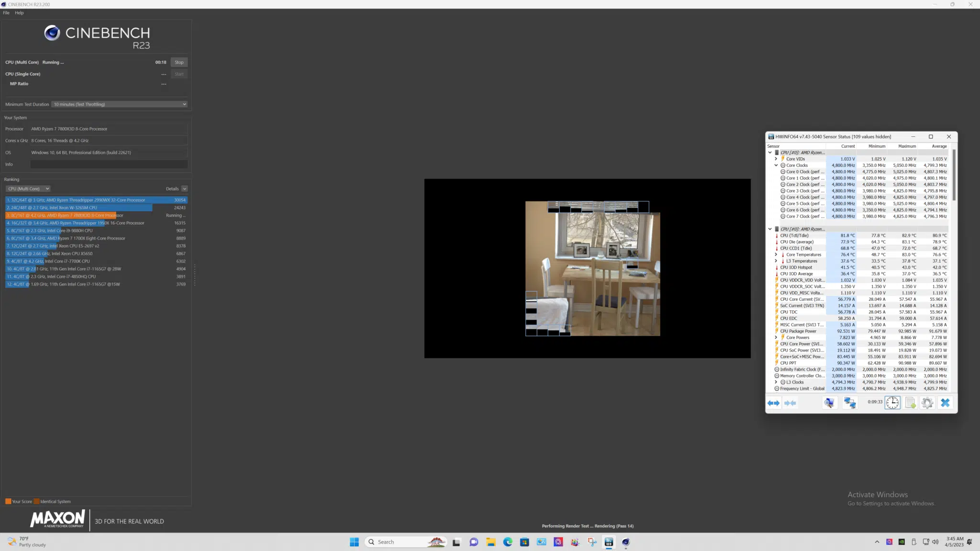The image size is (980, 551).
Task: Select Core 0 Clock sensor row
Action: point(858,172)
